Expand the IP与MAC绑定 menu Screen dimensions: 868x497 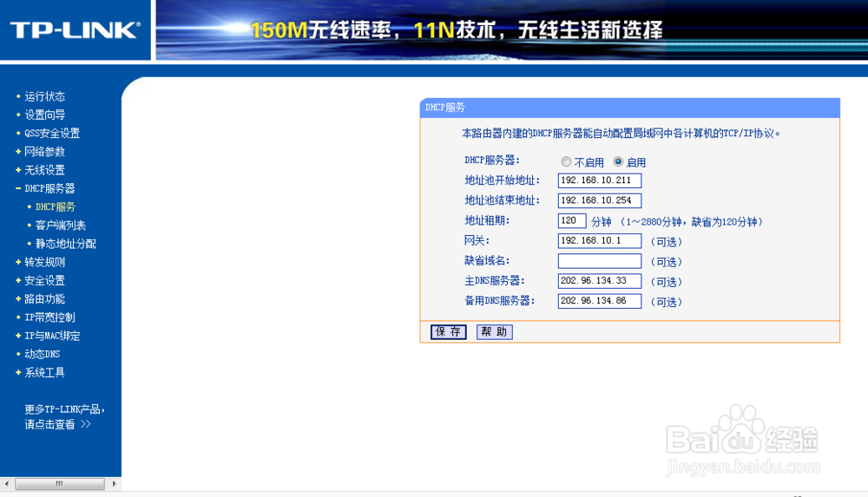[x=52, y=336]
